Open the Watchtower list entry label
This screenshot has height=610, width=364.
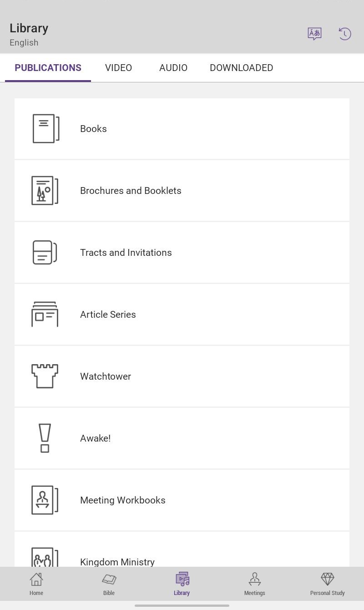(x=106, y=376)
